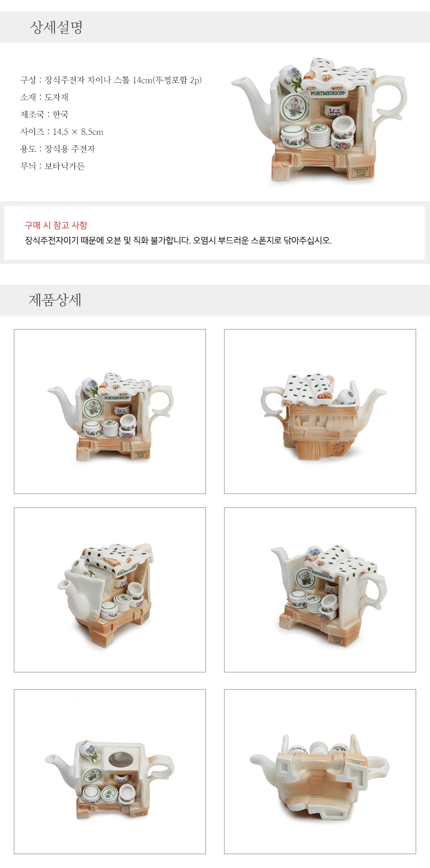Screen dimensions: 430x868
Task: Open the front-view teapot thumbnail
Action: pos(110,411)
